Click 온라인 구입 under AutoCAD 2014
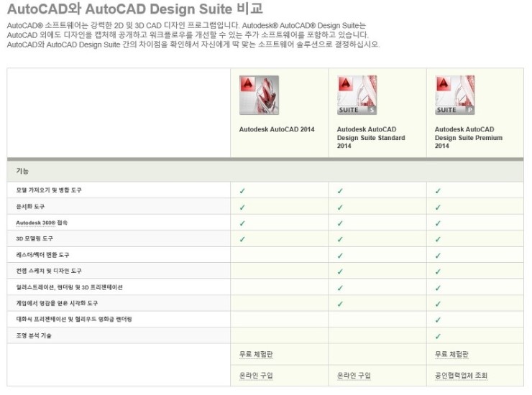 point(256,375)
